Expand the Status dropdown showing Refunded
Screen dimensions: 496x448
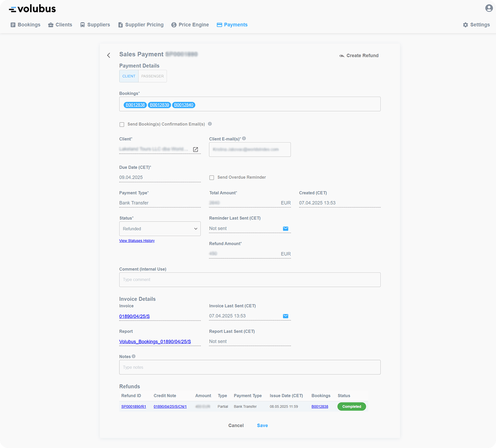160,229
